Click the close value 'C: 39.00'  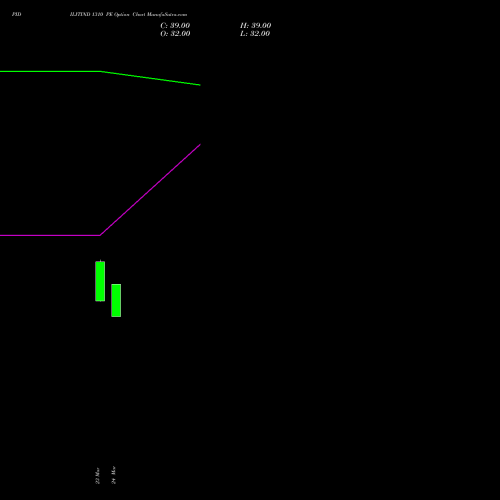(175, 26)
